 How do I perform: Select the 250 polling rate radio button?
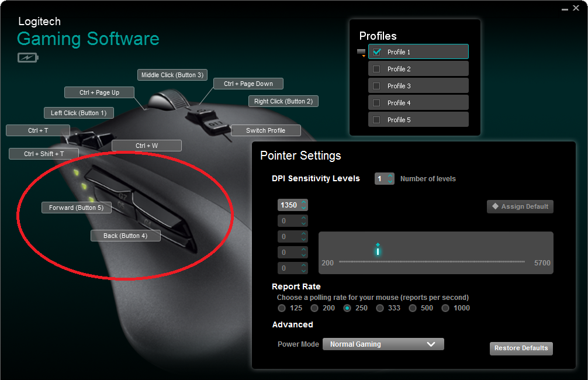click(x=347, y=308)
